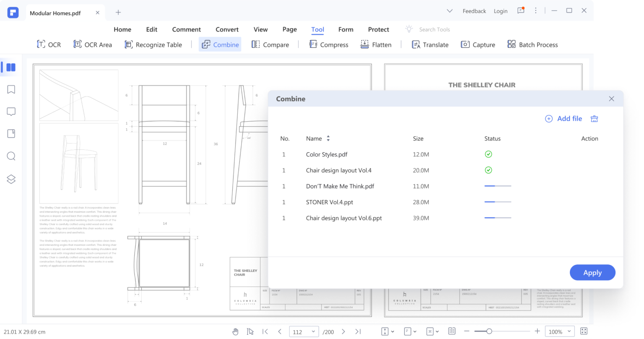Launch the Batch Process tool
The width and height of the screenshot is (644, 339).
[x=532, y=44]
